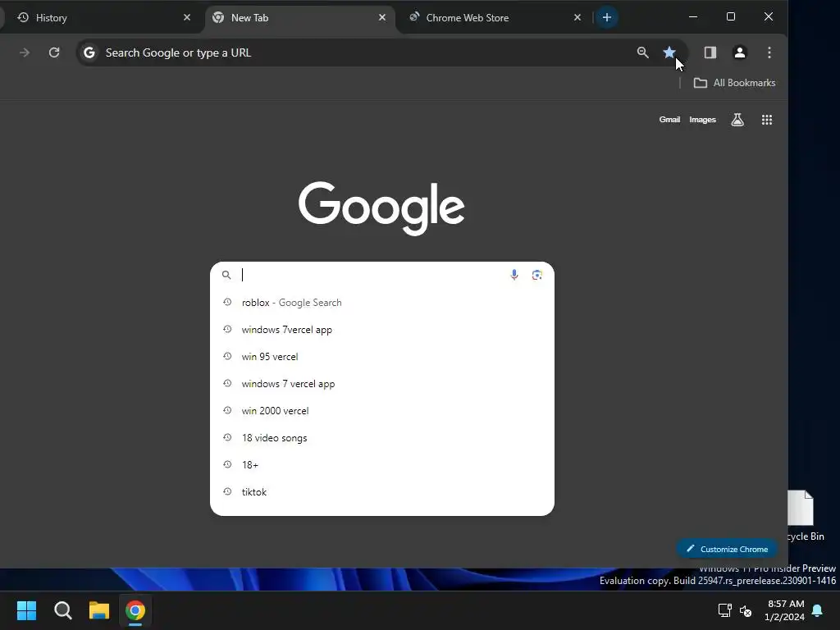The width and height of the screenshot is (840, 630).
Task: Click the history clock icon beside roblox
Action: (227, 302)
